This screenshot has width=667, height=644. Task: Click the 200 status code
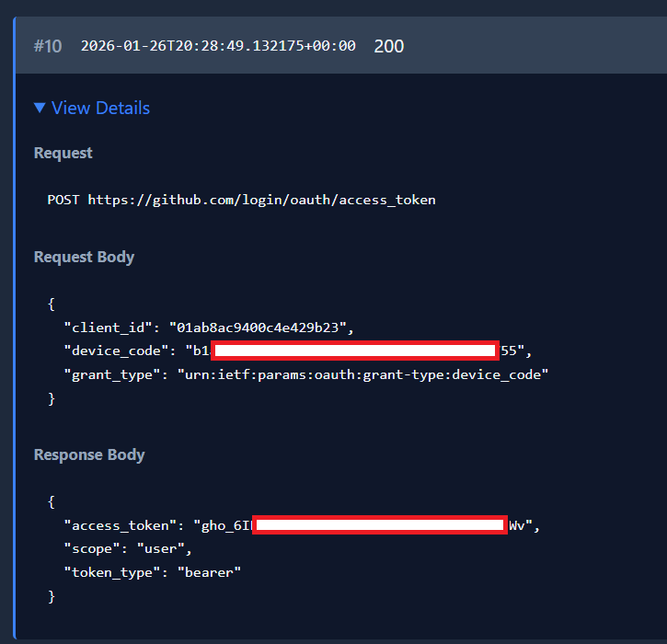click(x=388, y=46)
